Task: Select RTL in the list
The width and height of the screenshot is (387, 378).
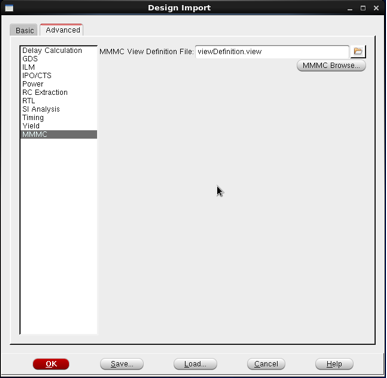Action: click(x=59, y=101)
